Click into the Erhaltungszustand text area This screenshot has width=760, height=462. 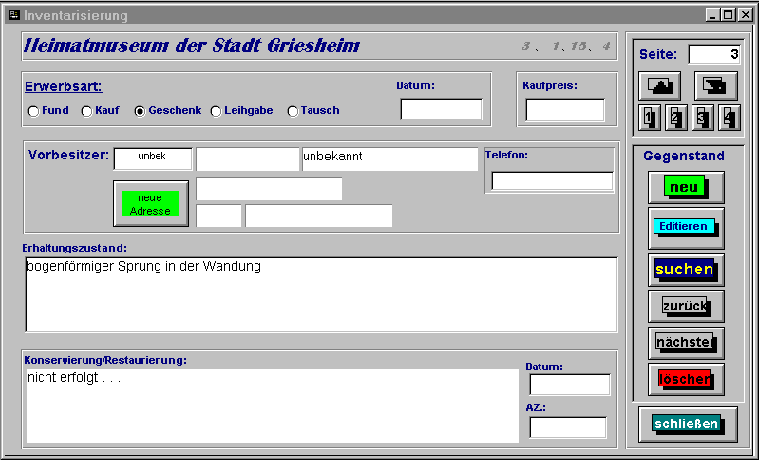320,294
